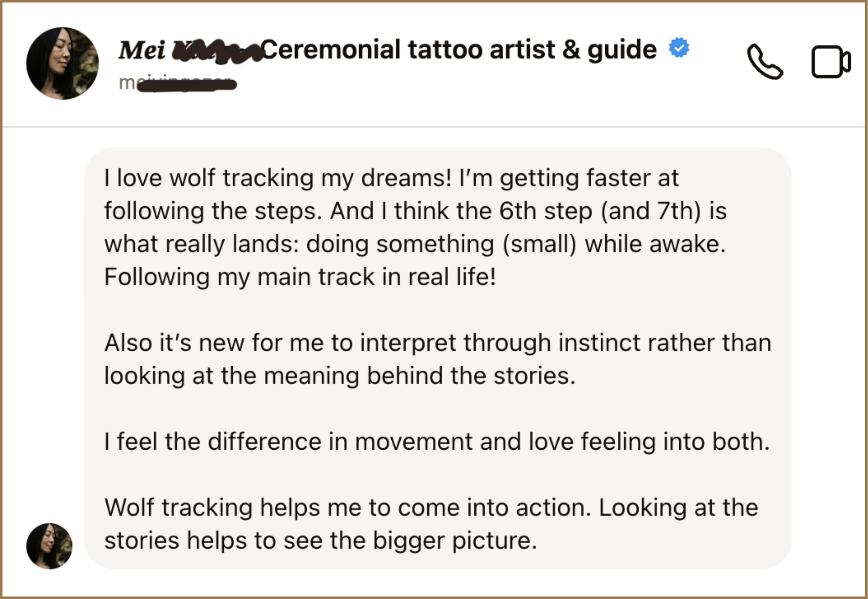The width and height of the screenshot is (868, 599).
Task: Click the line starting "following the steps"
Action: pyautogui.click(x=415, y=211)
